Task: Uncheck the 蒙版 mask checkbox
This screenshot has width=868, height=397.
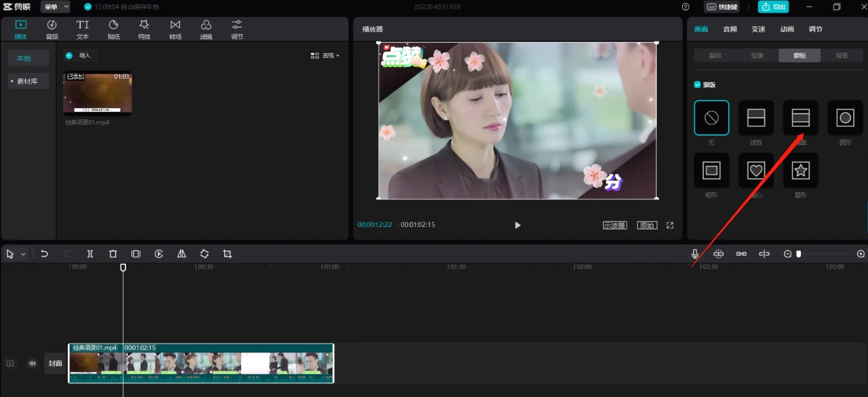Action: 697,84
